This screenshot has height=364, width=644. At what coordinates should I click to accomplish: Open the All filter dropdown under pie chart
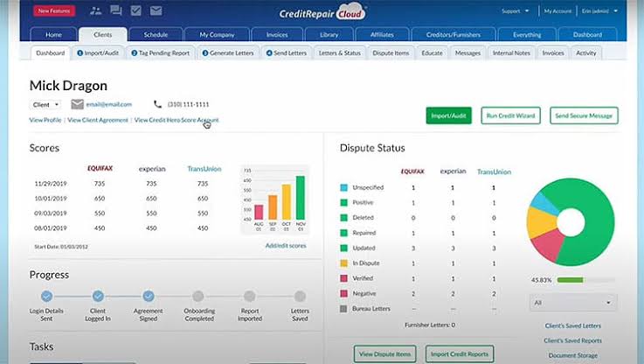573,303
